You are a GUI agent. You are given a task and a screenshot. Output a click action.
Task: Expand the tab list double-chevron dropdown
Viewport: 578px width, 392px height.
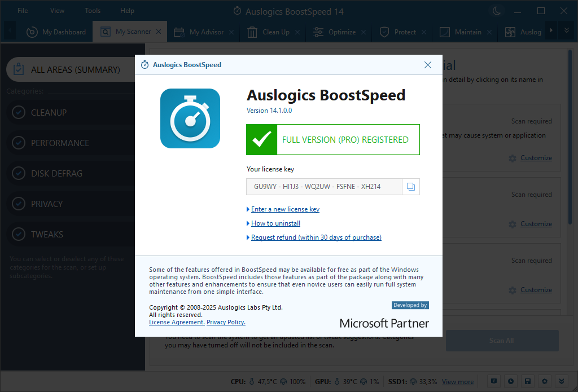click(567, 30)
